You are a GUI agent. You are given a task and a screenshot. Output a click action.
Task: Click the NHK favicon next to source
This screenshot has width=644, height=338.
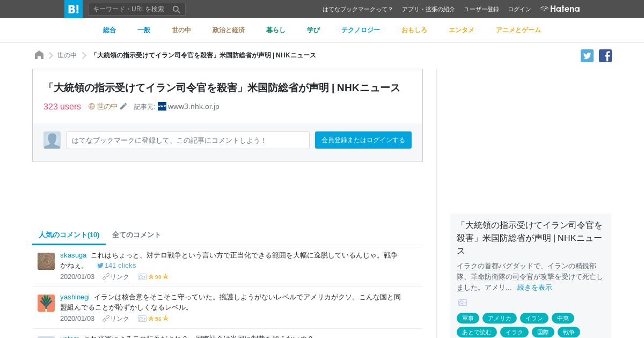(162, 106)
